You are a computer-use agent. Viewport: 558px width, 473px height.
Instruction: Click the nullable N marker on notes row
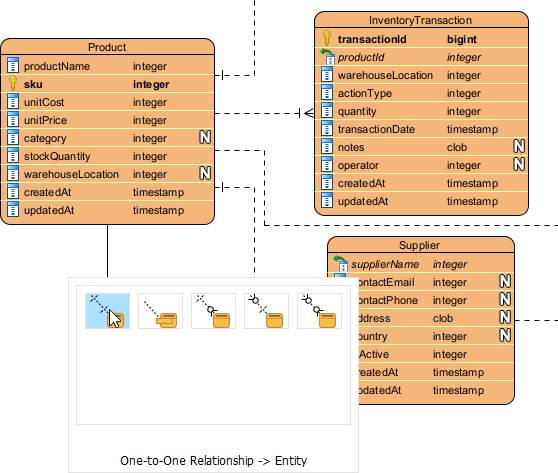[x=519, y=146]
